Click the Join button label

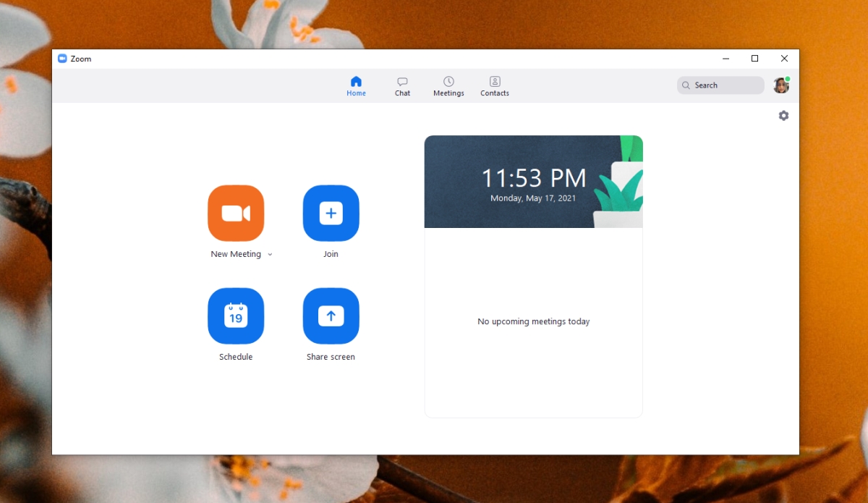[x=331, y=254]
